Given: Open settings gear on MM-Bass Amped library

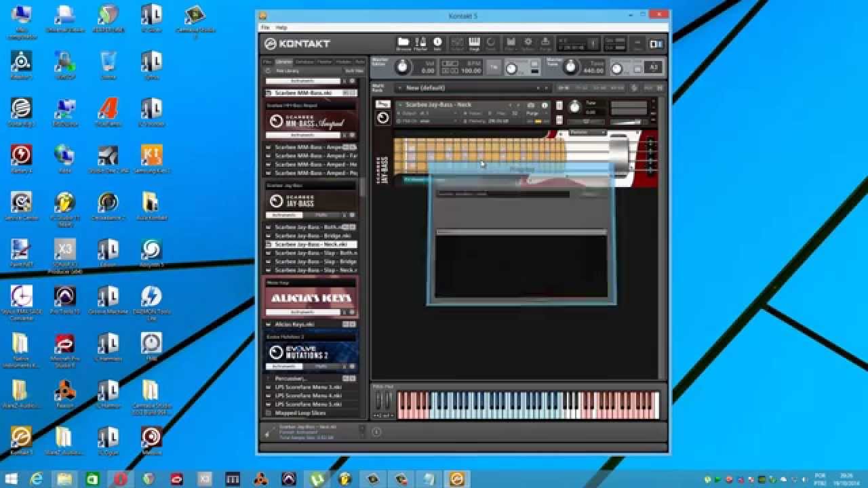Looking at the screenshot, I should tap(352, 135).
